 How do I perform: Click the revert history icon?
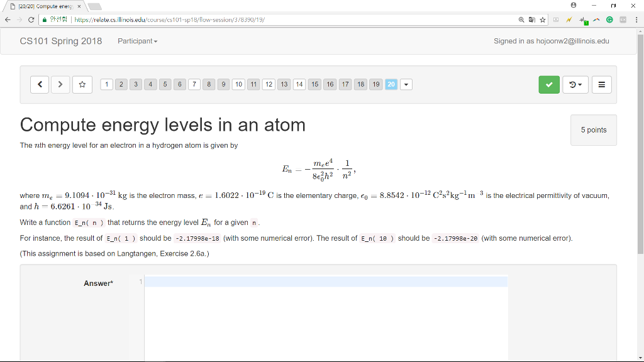pos(571,84)
